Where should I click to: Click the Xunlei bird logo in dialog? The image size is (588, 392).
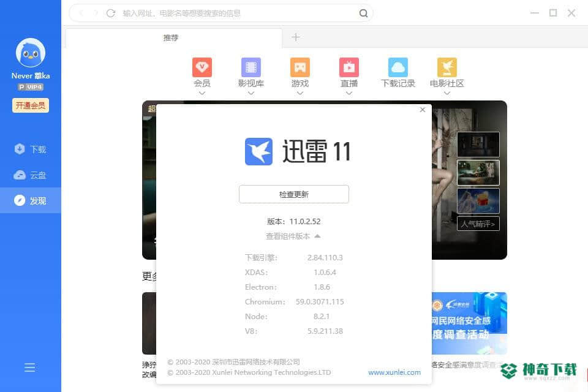pyautogui.click(x=258, y=151)
